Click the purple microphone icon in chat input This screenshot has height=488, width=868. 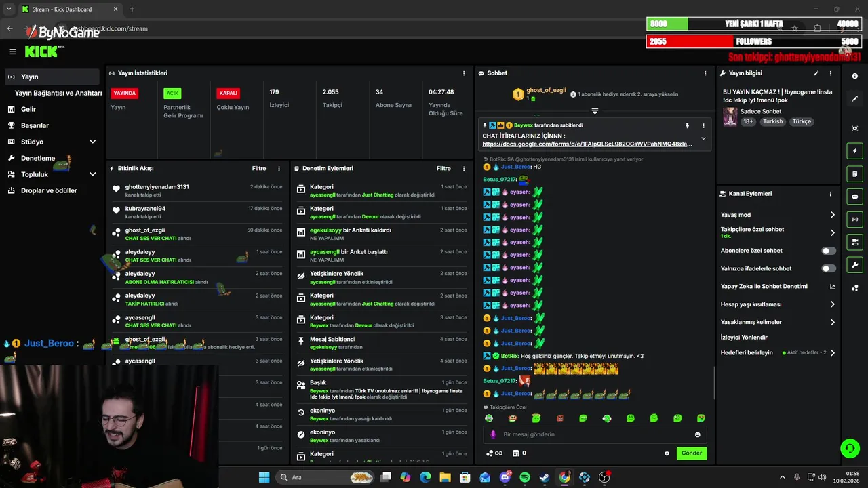coord(493,434)
